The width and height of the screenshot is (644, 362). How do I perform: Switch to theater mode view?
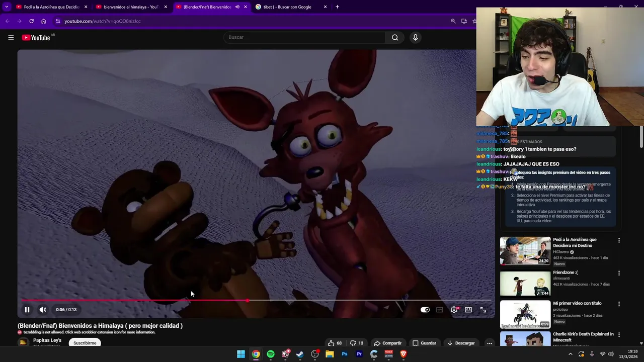click(x=468, y=310)
